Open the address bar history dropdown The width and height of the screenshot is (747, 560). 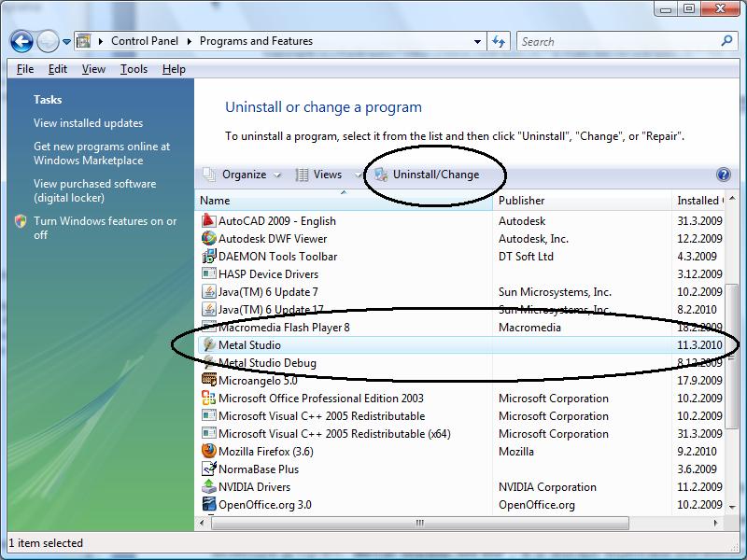click(477, 42)
